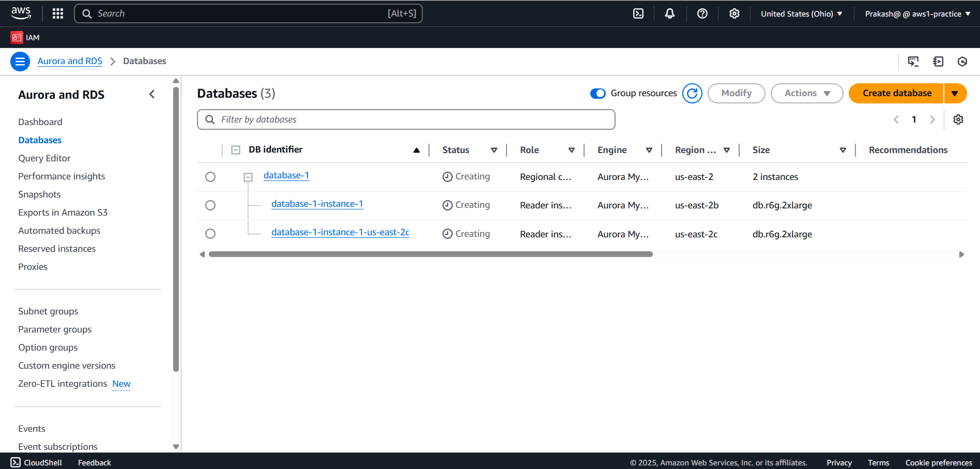Open Zero-ETL integrations in the sidebar
This screenshot has width=980, height=469.
[x=63, y=384]
